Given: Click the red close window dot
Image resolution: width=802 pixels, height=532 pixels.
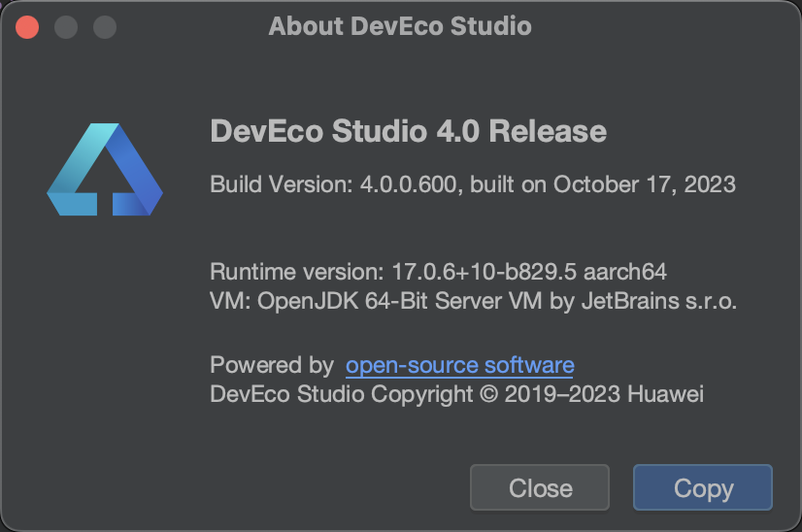Looking at the screenshot, I should (x=27, y=26).
